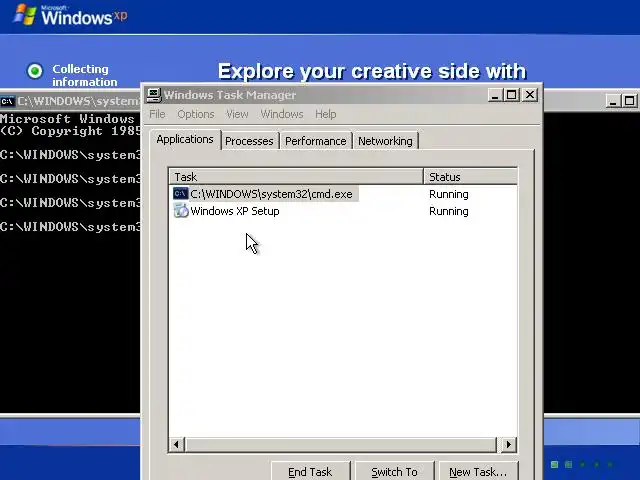Open the Windows menu

(x=282, y=114)
